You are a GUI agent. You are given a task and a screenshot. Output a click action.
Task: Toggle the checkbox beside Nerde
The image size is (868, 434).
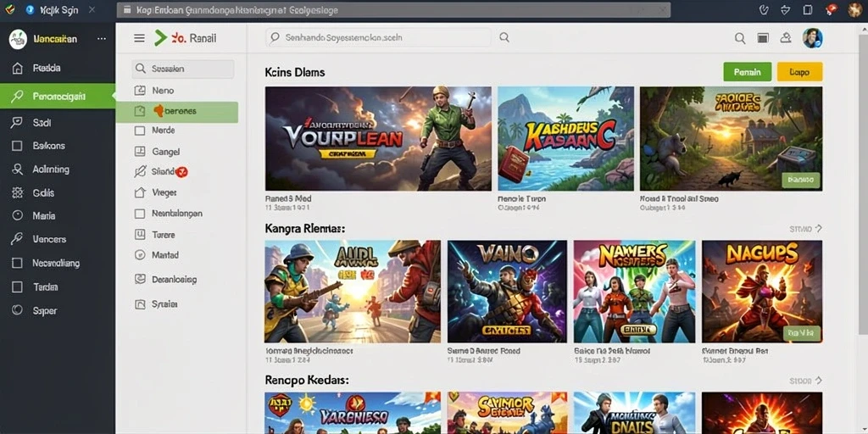[x=140, y=131]
